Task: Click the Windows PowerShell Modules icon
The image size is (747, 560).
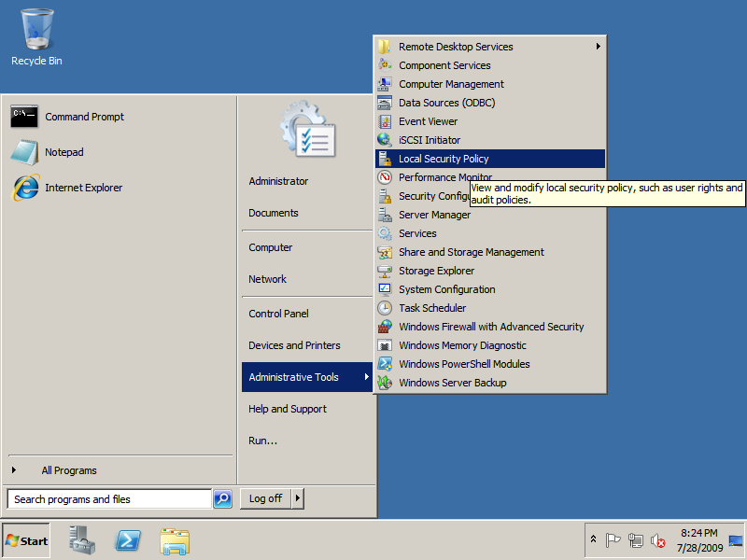Action: click(385, 364)
